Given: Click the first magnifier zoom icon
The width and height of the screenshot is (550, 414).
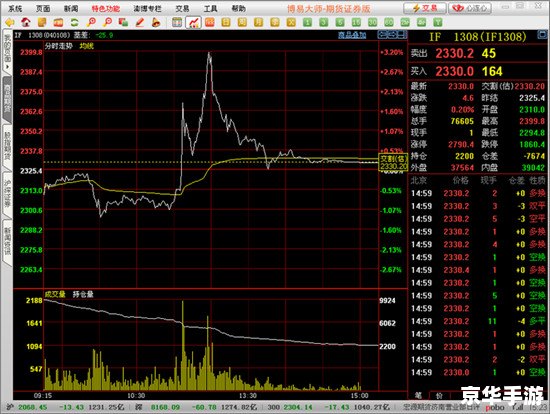Looking at the screenshot, I should coord(91,22).
